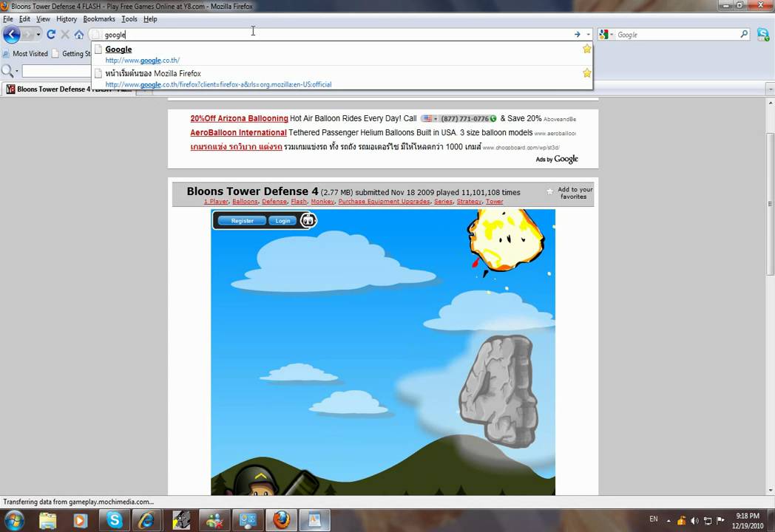Open the Thai racing games ad link

tap(236, 147)
